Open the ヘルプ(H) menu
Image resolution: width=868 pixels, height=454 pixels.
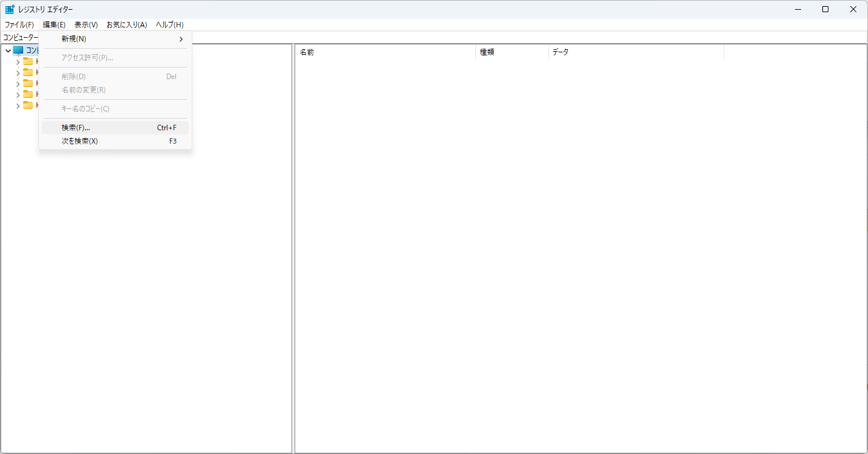169,25
